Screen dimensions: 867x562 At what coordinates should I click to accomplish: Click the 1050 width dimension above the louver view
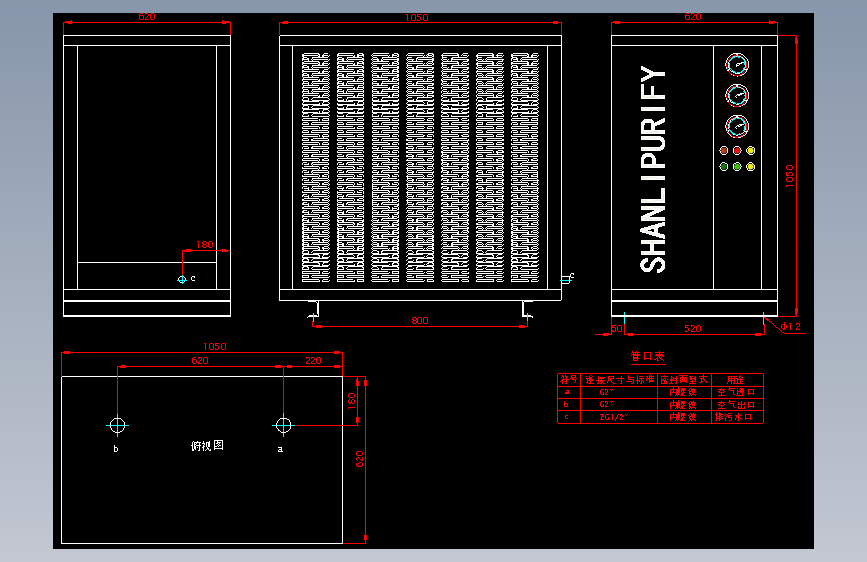(x=416, y=18)
